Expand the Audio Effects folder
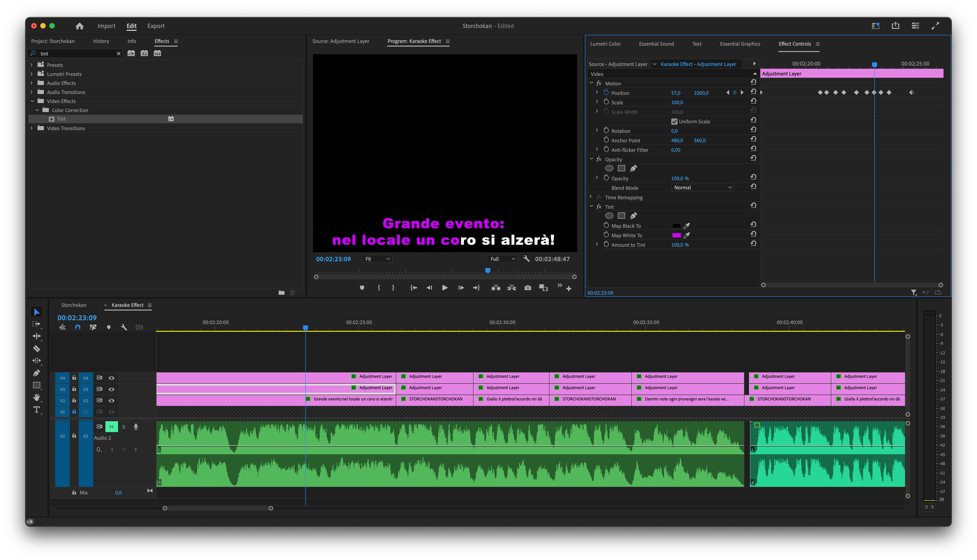This screenshot has width=977, height=560. [x=32, y=83]
